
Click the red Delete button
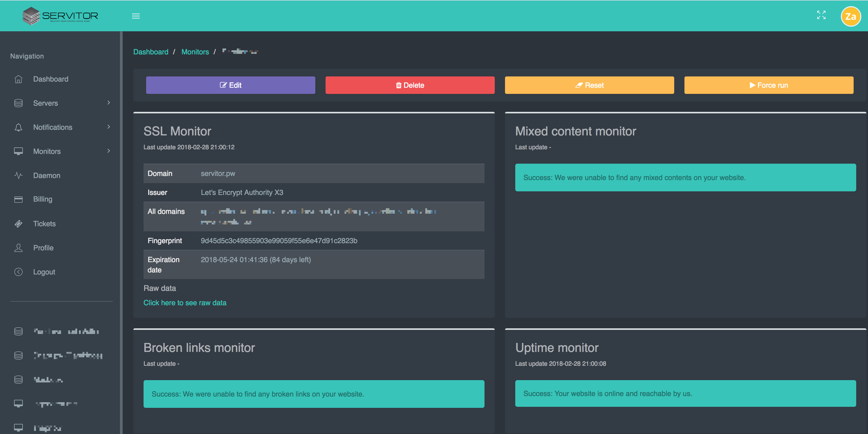[x=410, y=85]
